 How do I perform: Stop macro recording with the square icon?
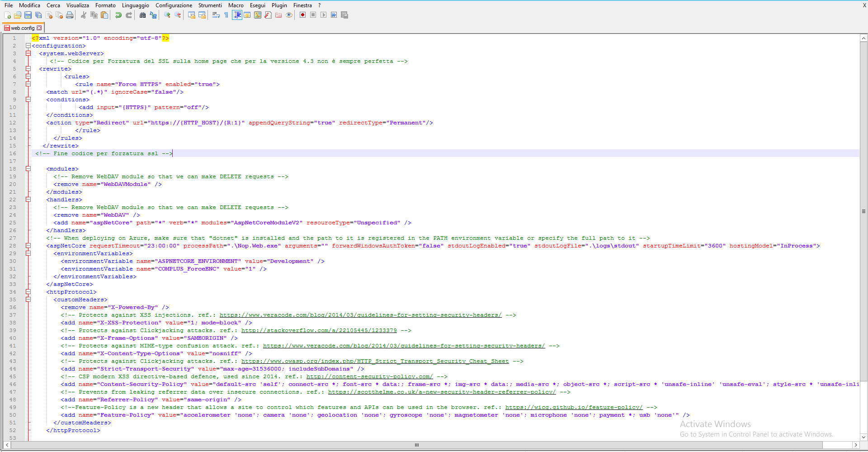[x=313, y=15]
